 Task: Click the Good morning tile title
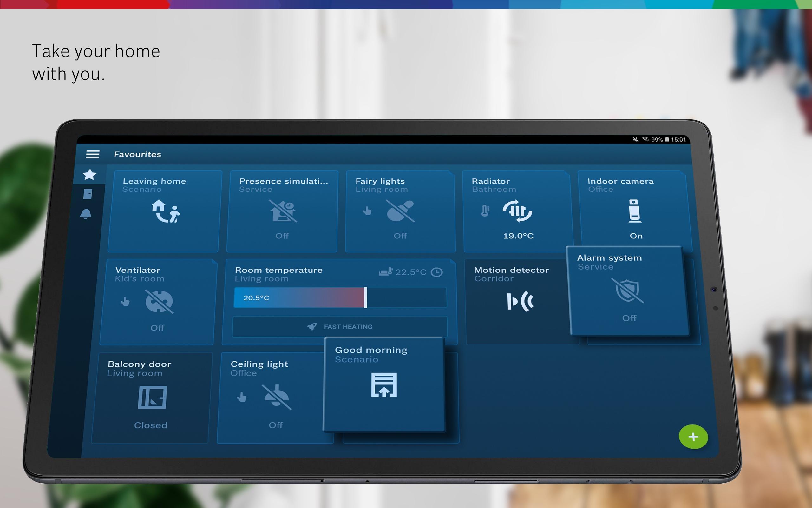point(371,350)
